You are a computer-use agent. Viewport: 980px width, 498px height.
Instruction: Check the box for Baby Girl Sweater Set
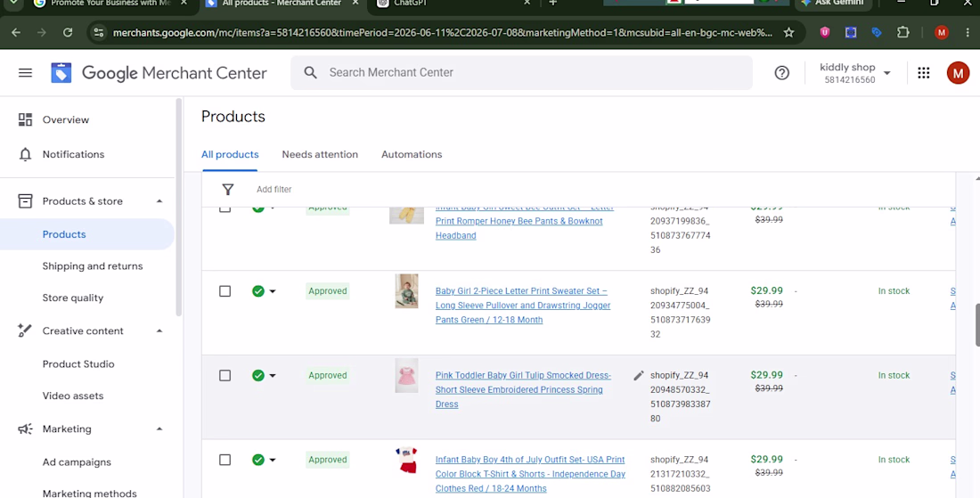[x=225, y=291]
